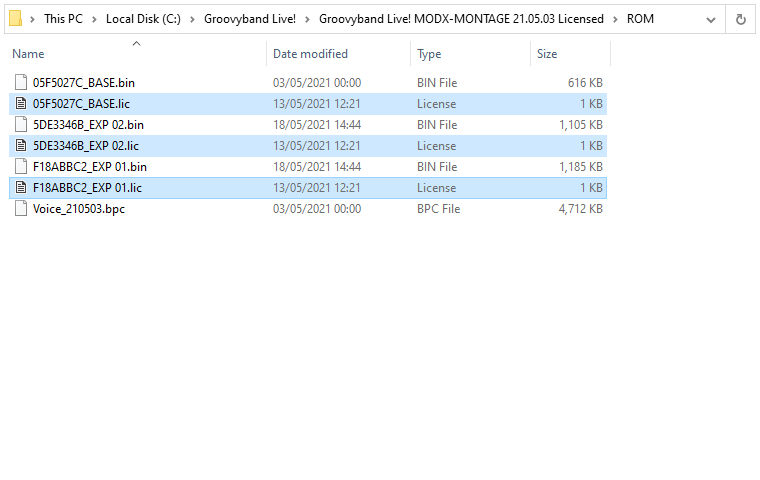The height and width of the screenshot is (480, 760).
Task: Click the BPC File type cell
Action: 438,209
